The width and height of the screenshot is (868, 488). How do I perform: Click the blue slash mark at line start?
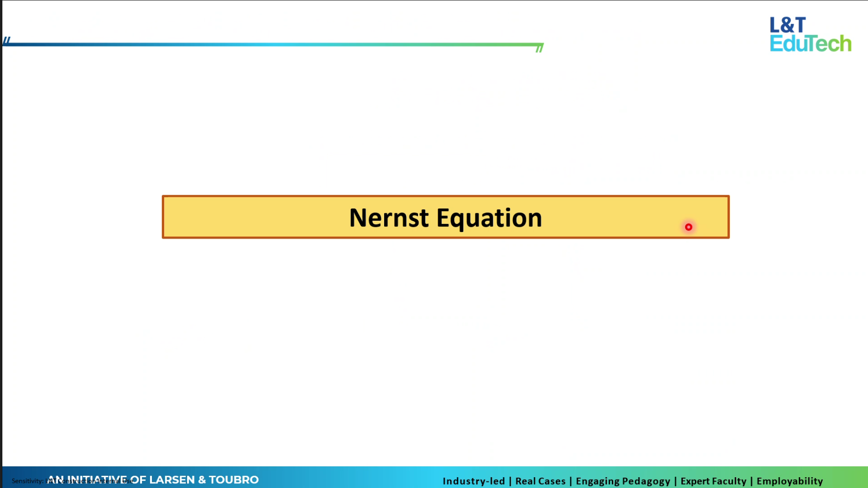tap(7, 40)
